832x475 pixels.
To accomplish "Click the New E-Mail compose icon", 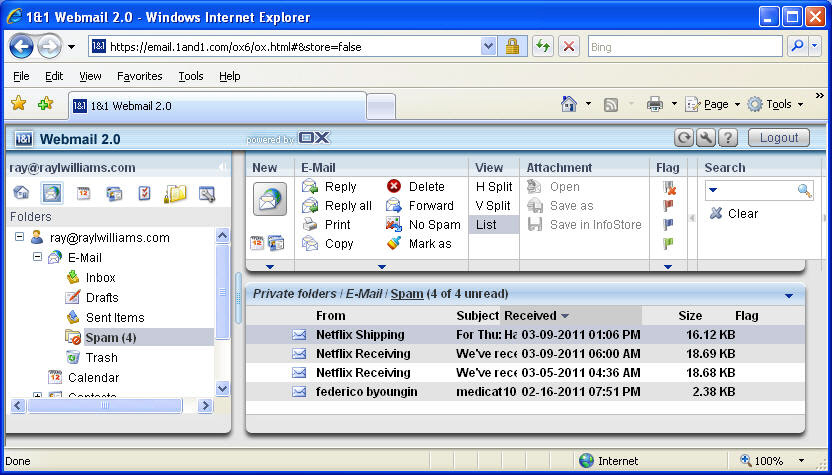I will tap(269, 199).
